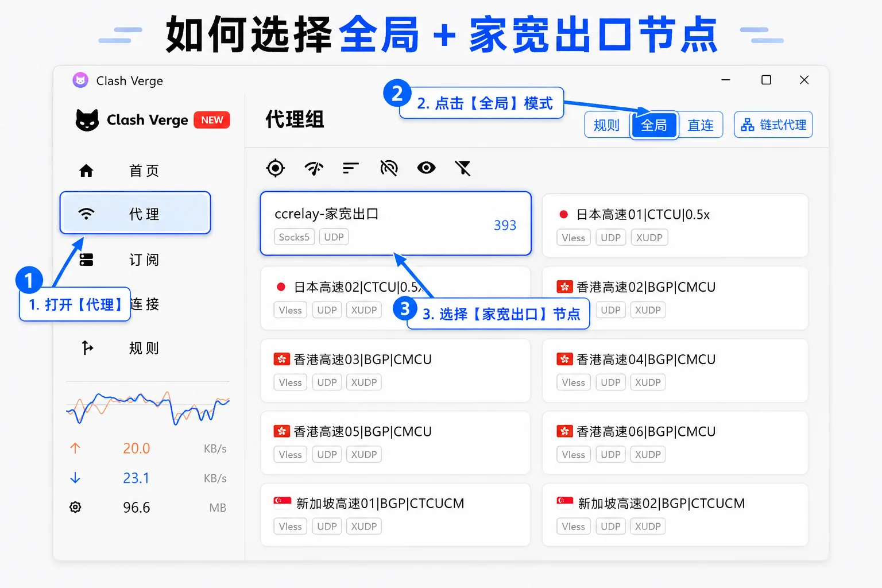Click Hong Kong flag on 香港高速02
The width and height of the screenshot is (882, 588).
(564, 287)
